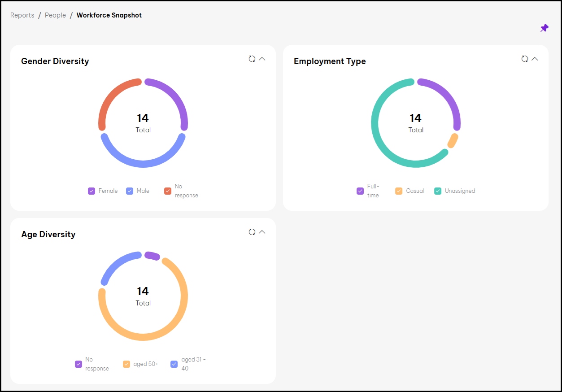
Task: Go to People breadcrumb link
Action: [x=55, y=15]
